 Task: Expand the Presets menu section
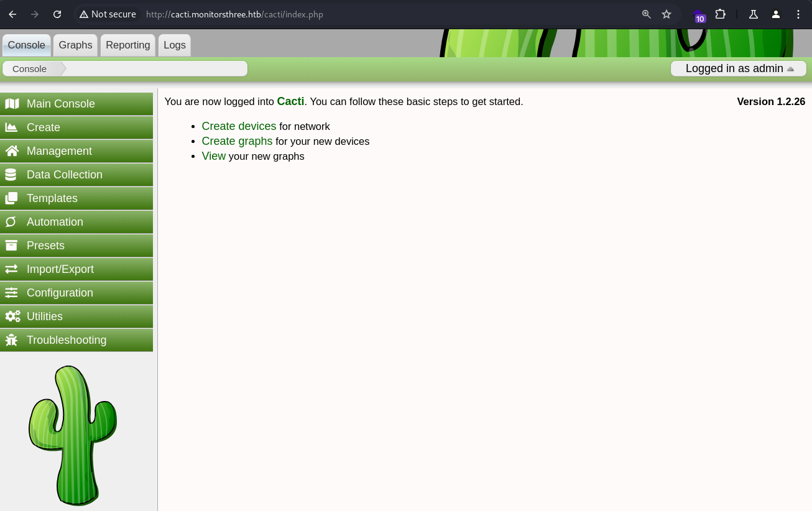(76, 246)
